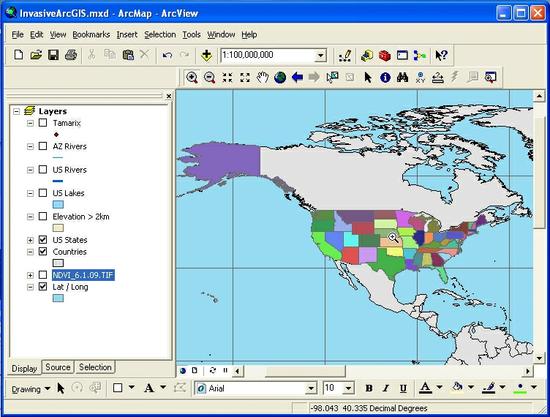550x417 pixels.
Task: Zoom to Full Extent globe icon
Action: click(x=280, y=77)
